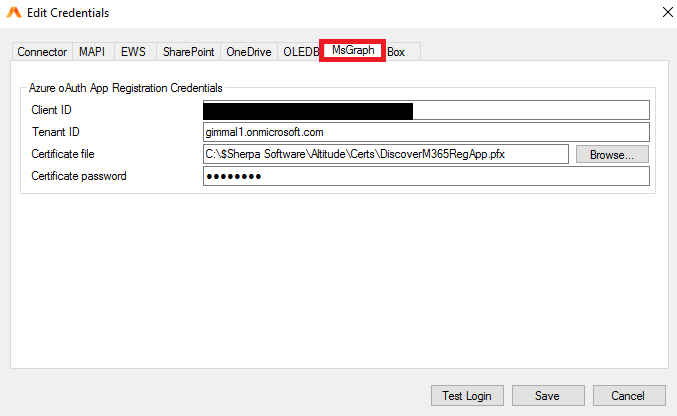This screenshot has height=416, width=677.
Task: Select the EWS tab
Action: [x=133, y=52]
